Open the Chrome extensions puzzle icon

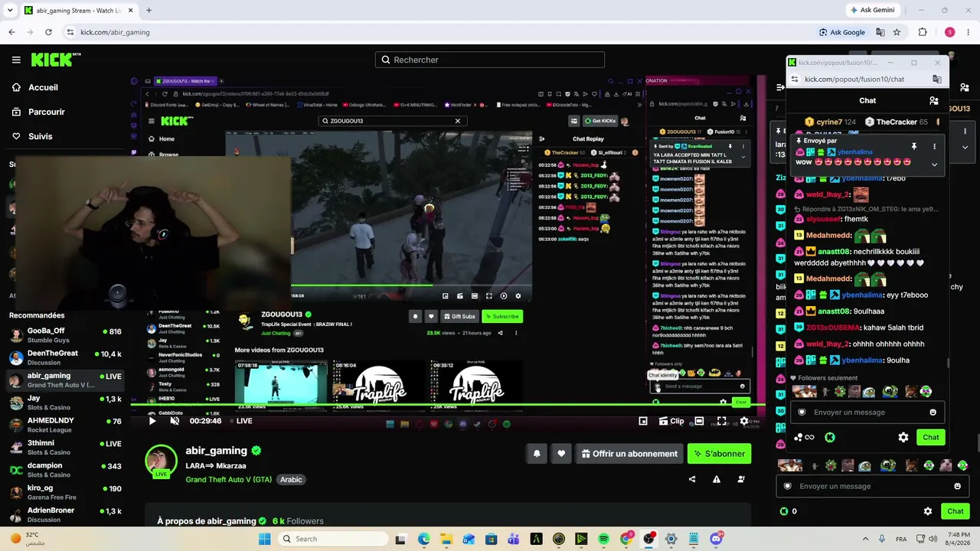(x=923, y=32)
